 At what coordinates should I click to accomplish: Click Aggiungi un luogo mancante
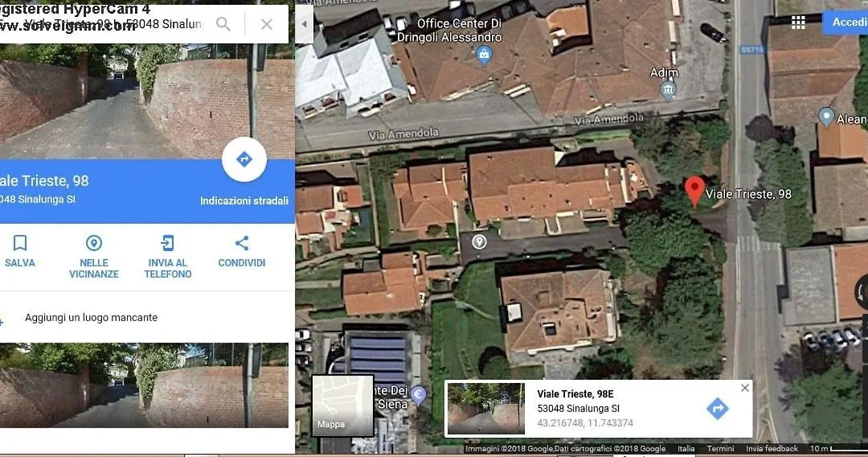92,318
